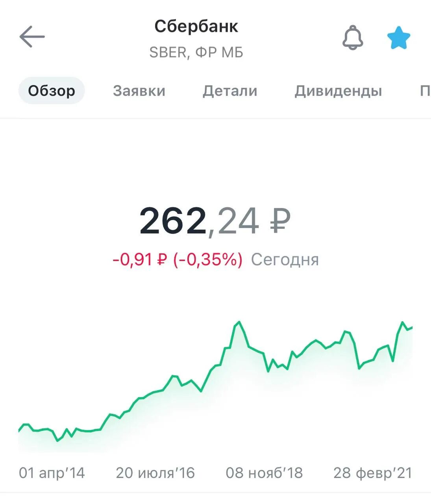Tap the chart's rightmost latest point
The height and width of the screenshot is (504, 431).
411,327
